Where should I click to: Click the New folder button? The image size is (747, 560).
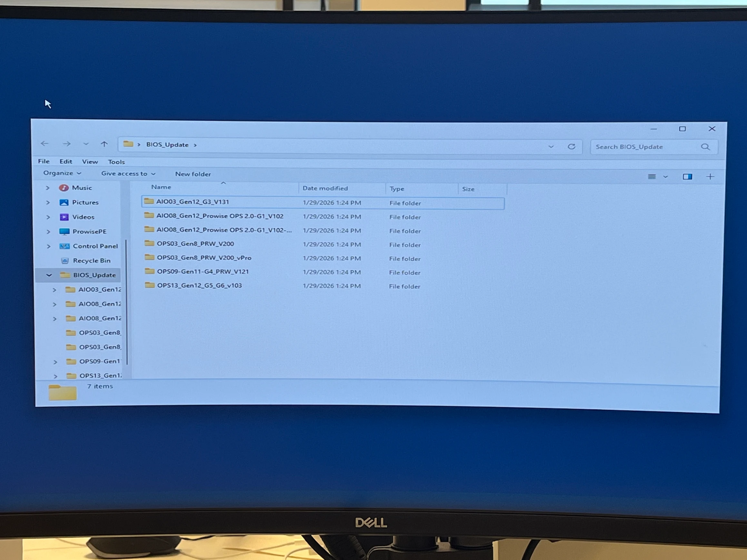[193, 174]
